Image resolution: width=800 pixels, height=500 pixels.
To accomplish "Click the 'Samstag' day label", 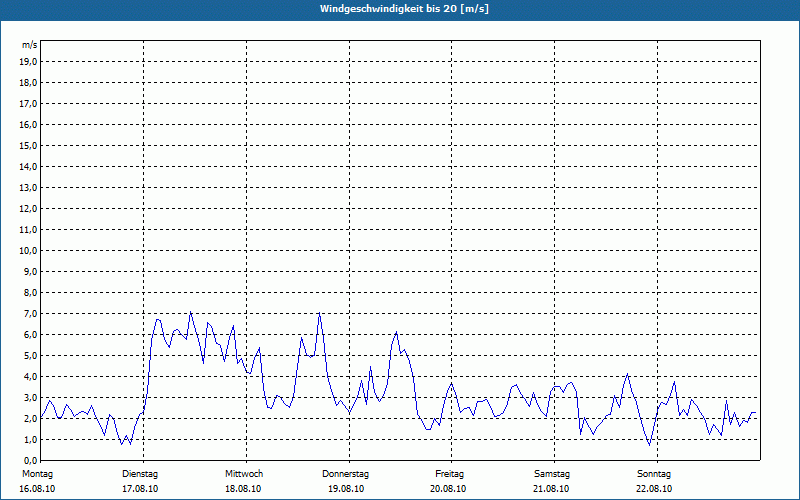I will pyautogui.click(x=552, y=474).
